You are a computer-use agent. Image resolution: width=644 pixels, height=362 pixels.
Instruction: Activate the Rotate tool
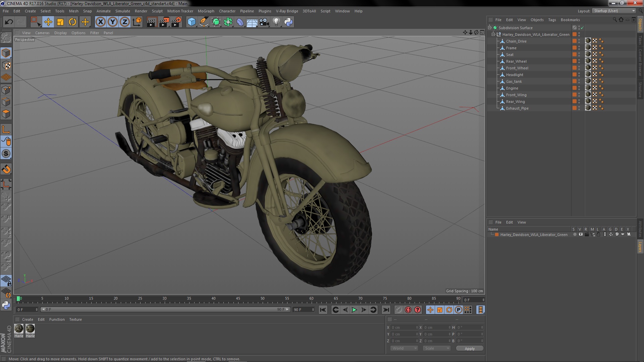[72, 22]
